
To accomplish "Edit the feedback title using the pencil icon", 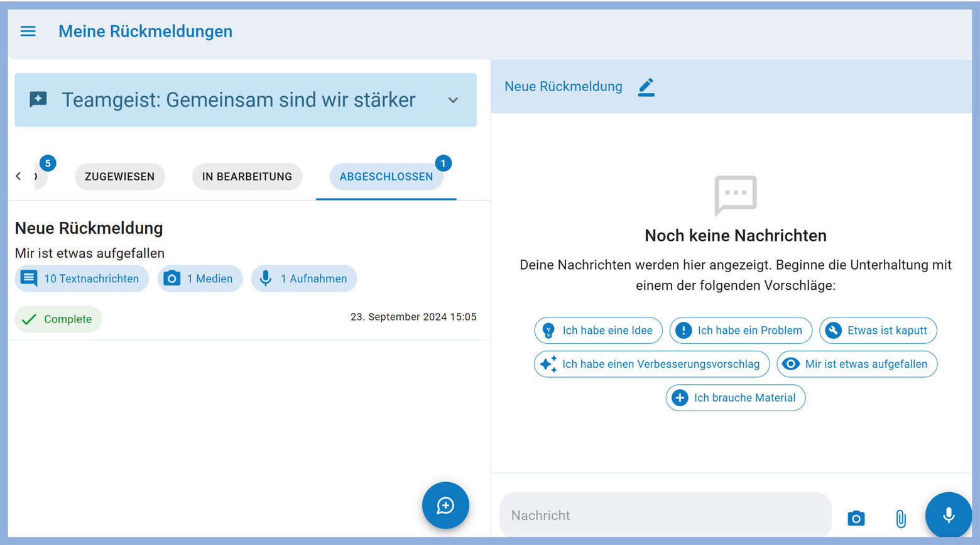I will 646,87.
